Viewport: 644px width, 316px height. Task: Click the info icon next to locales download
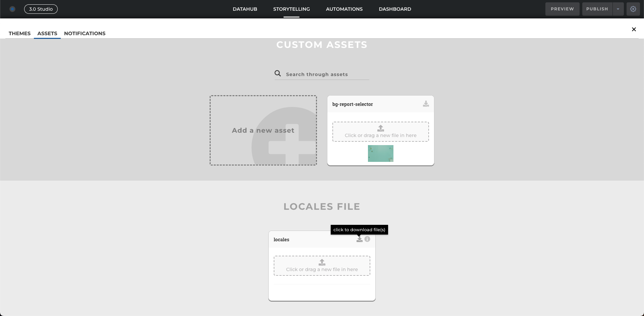pyautogui.click(x=367, y=239)
